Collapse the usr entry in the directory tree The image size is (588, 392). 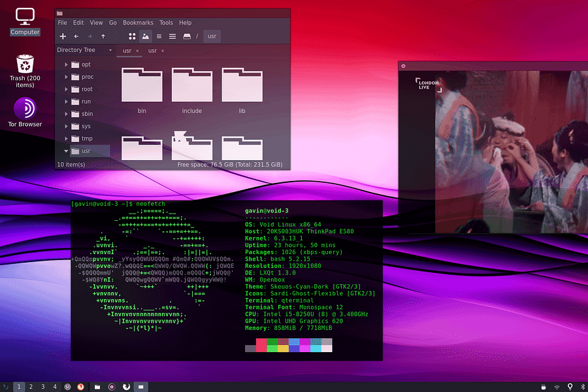tap(65, 150)
